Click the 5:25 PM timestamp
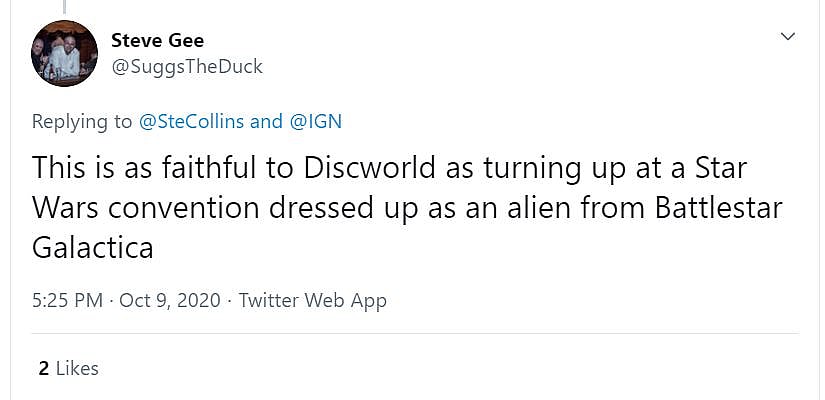The height and width of the screenshot is (400, 825). (x=67, y=300)
